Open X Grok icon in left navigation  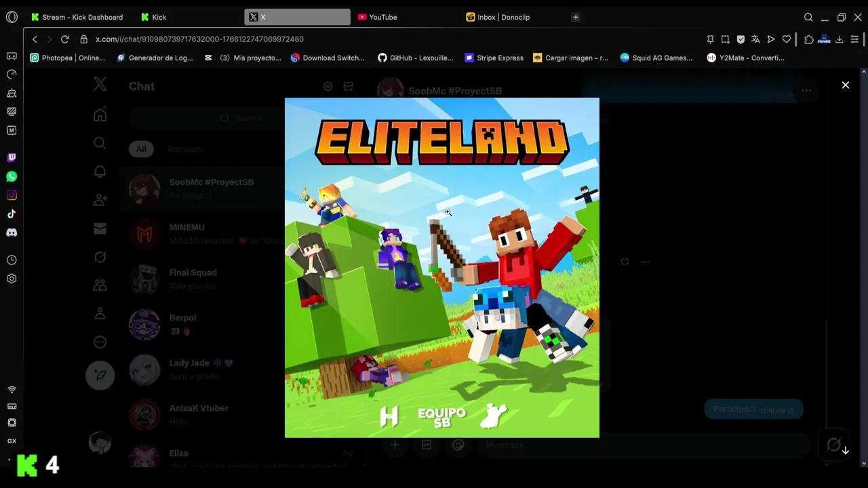(x=100, y=257)
